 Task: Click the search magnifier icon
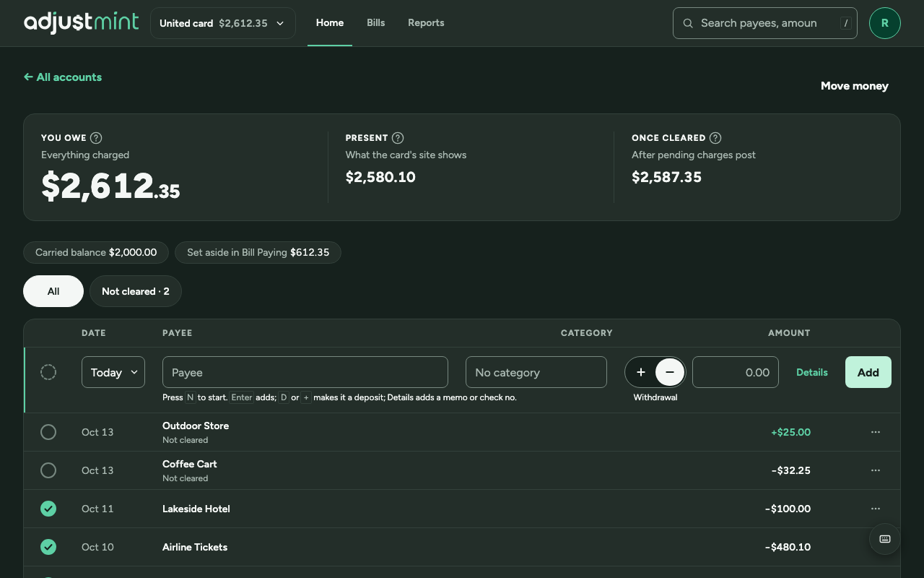688,23
